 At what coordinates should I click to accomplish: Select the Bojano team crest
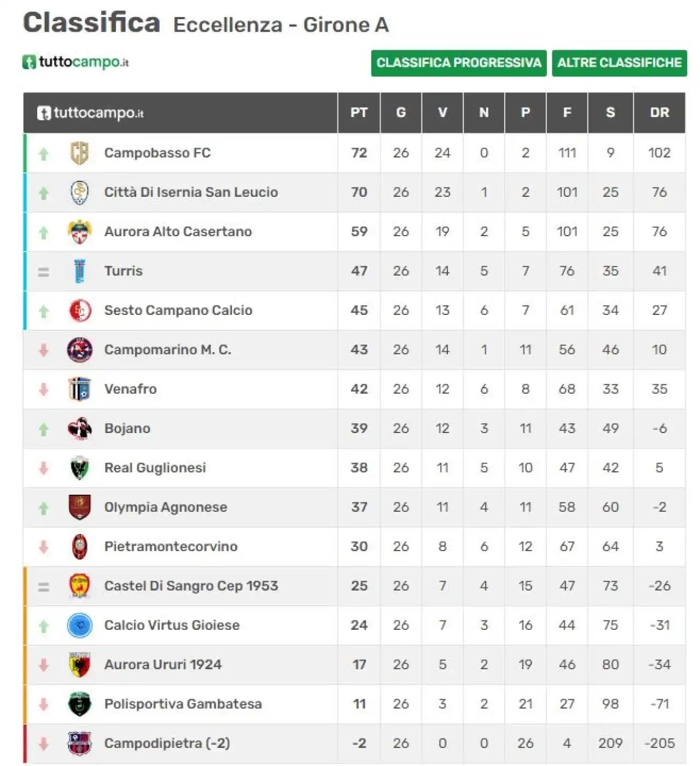coord(80,429)
